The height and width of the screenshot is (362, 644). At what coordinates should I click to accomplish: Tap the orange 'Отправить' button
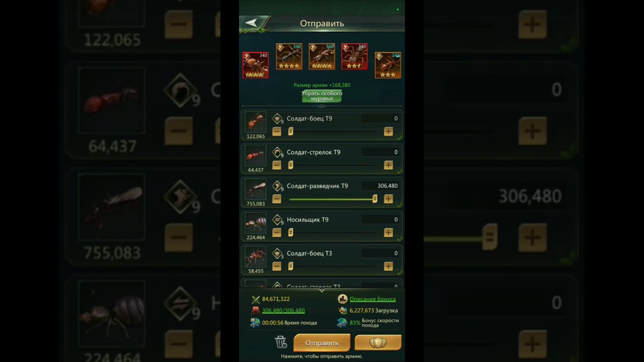pyautogui.click(x=322, y=343)
